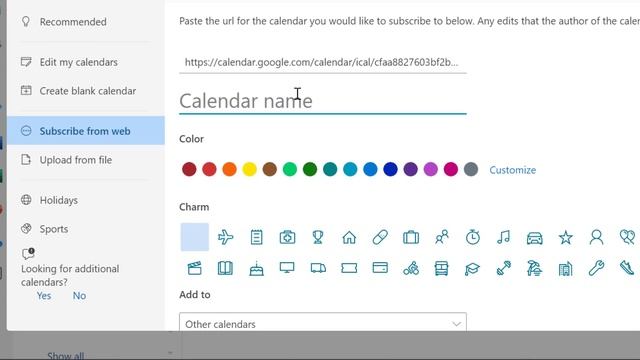This screenshot has width=640, height=360.
Task: Select the airplane charm icon
Action: click(x=225, y=237)
